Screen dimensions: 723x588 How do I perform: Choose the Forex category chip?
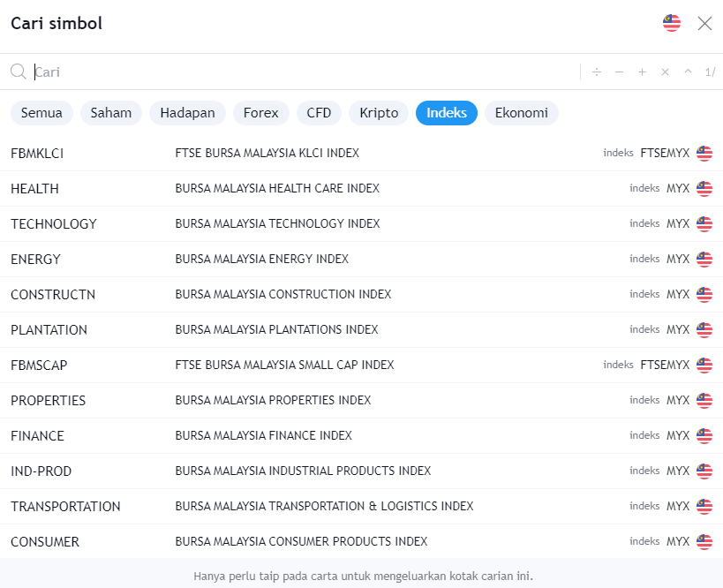point(261,113)
